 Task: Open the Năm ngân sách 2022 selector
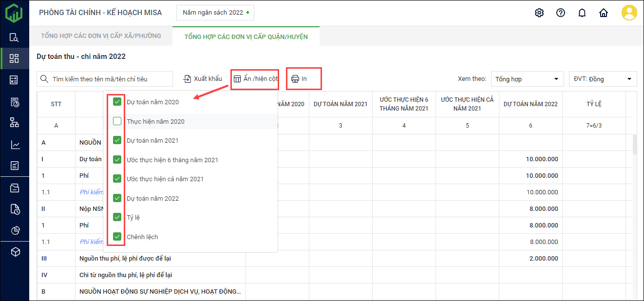pos(215,13)
